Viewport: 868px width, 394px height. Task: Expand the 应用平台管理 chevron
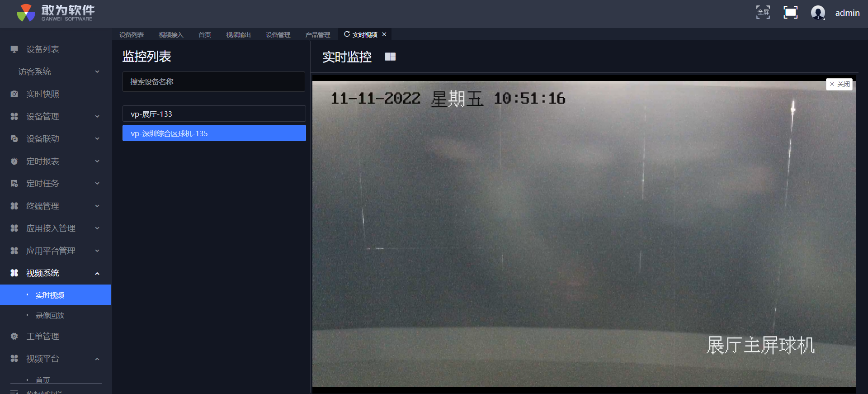click(x=97, y=251)
